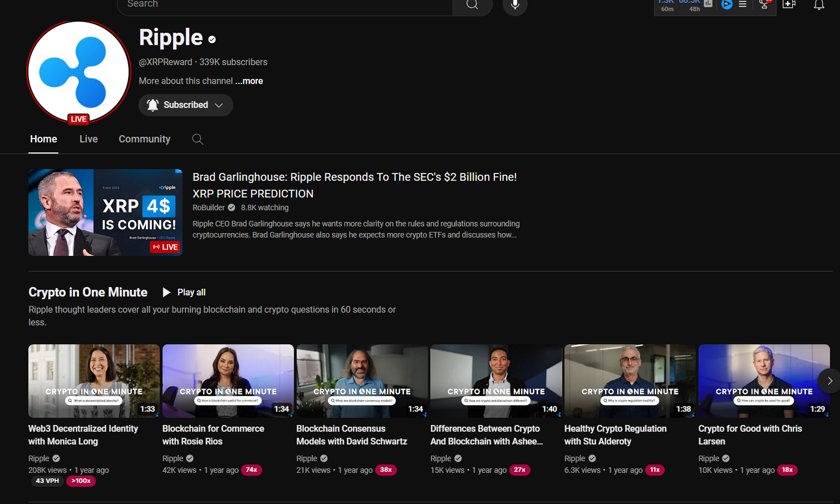Screen dimensions: 840x504
Task: Open Healthy Crypto Regulation with Stu Alderoty
Action: pos(616,435)
